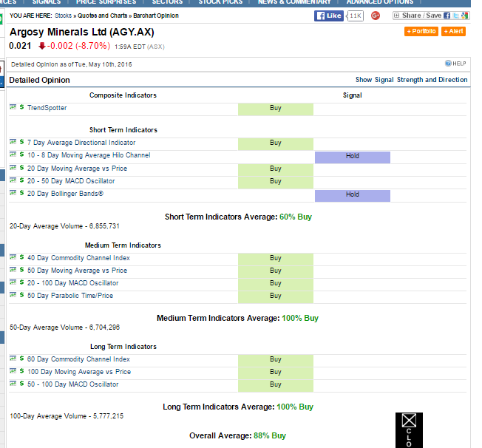The height and width of the screenshot is (448, 482).
Task: Open chart icon for 50 Day Parabolic Time/Price
Action: 13,295
